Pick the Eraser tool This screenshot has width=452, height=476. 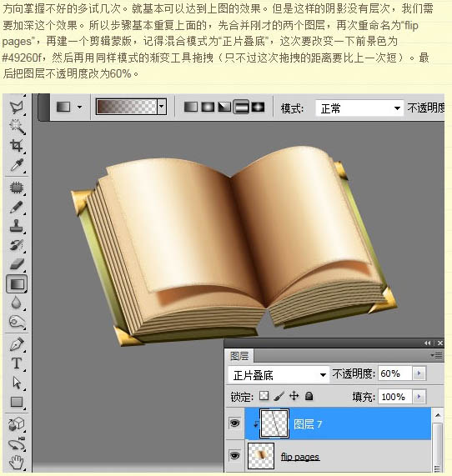(x=16, y=264)
